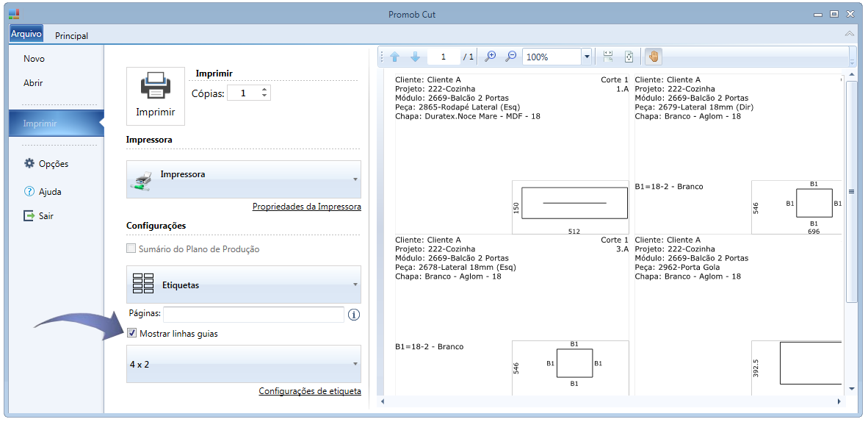The width and height of the screenshot is (868, 422).
Task: Go to next page with down arrow
Action: (x=415, y=57)
